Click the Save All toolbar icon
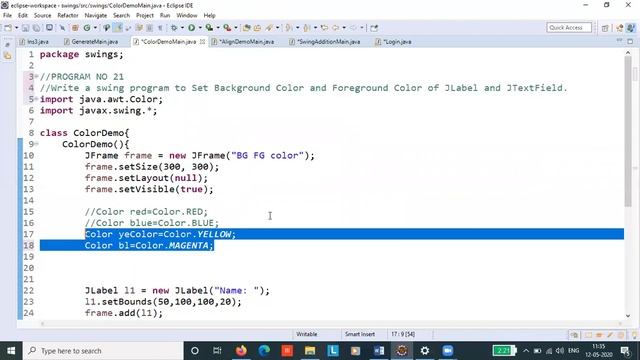 click(37, 28)
